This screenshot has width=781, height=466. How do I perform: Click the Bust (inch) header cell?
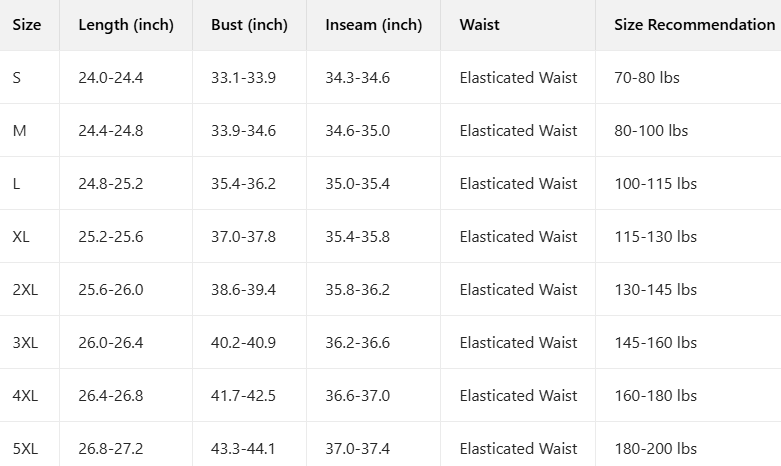(x=249, y=25)
